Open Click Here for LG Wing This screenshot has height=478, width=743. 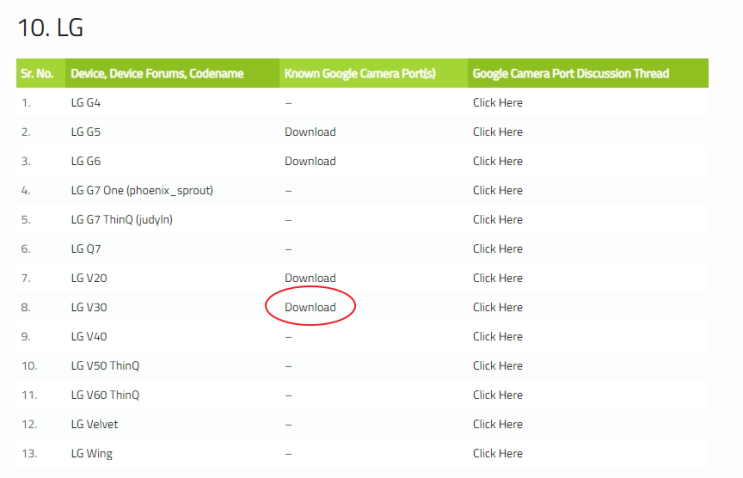[498, 453]
